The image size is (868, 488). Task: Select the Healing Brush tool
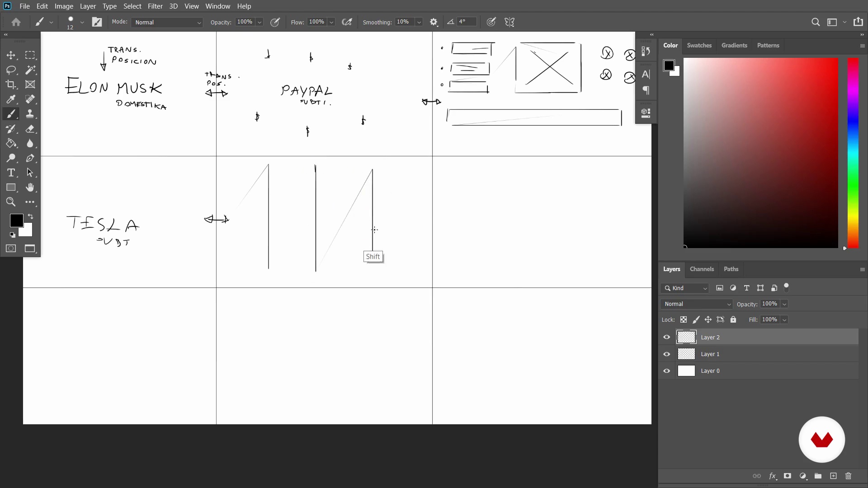30,99
